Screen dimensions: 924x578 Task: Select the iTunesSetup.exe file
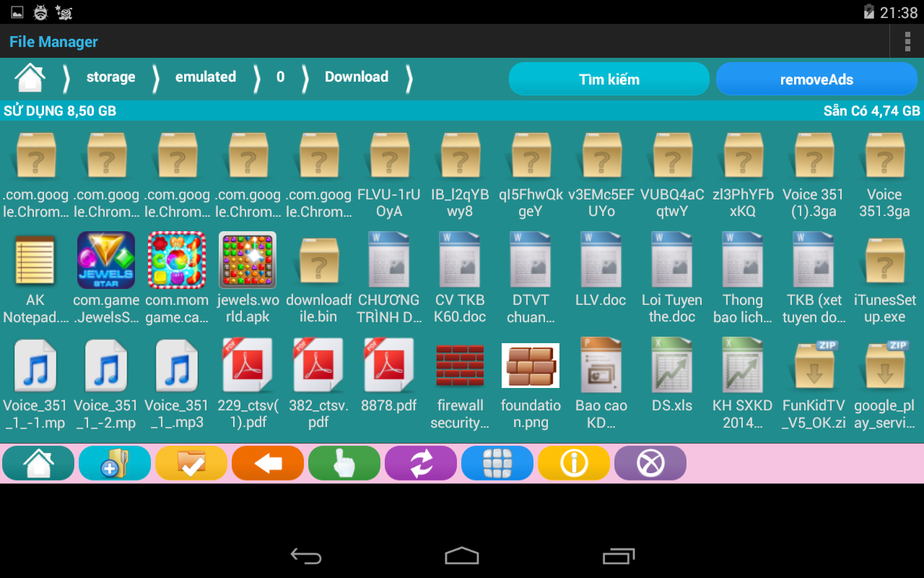click(884, 280)
